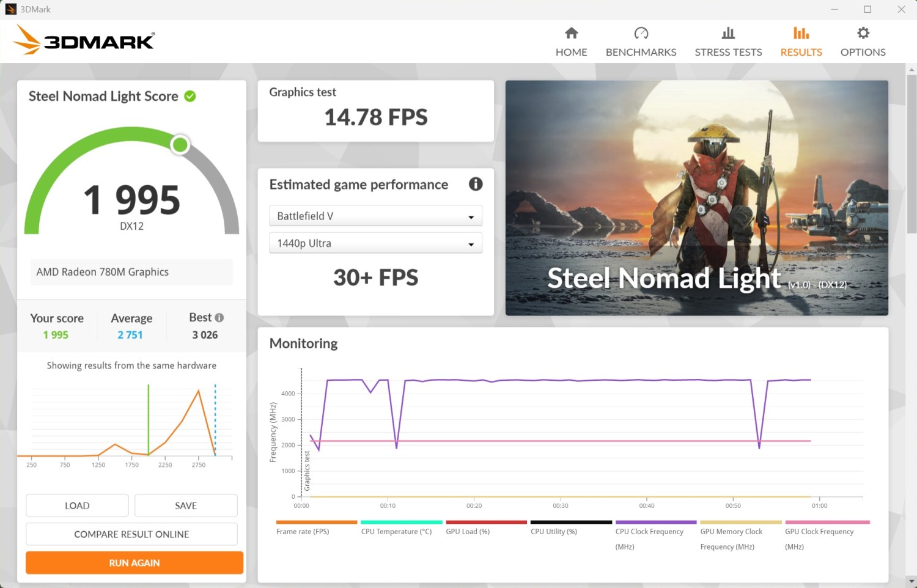Open the estimated game performance info icon
The width and height of the screenshot is (917, 588).
[x=476, y=184]
